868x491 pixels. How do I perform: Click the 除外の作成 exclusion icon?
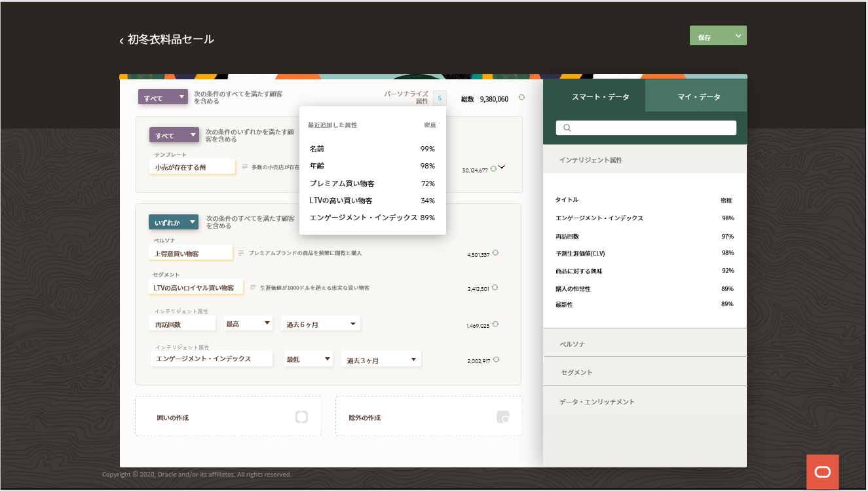502,417
